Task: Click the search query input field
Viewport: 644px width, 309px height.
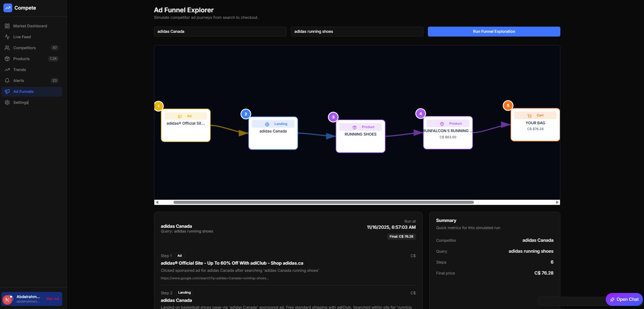Action: click(x=357, y=31)
